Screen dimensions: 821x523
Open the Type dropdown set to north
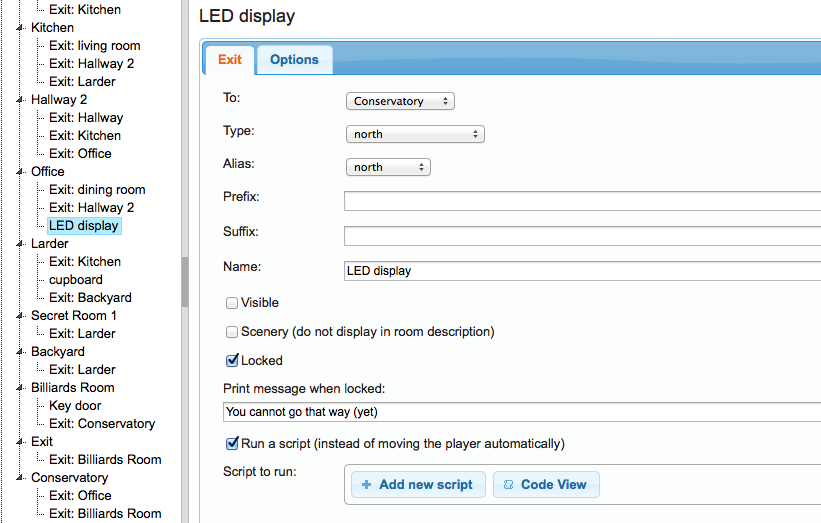click(415, 134)
